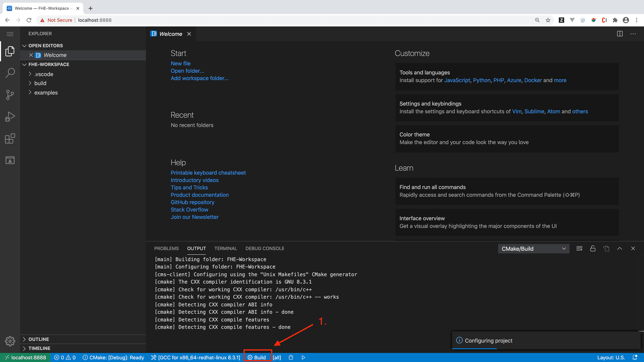Click the Build button in status bar
This screenshot has height=362, width=644.
click(257, 358)
